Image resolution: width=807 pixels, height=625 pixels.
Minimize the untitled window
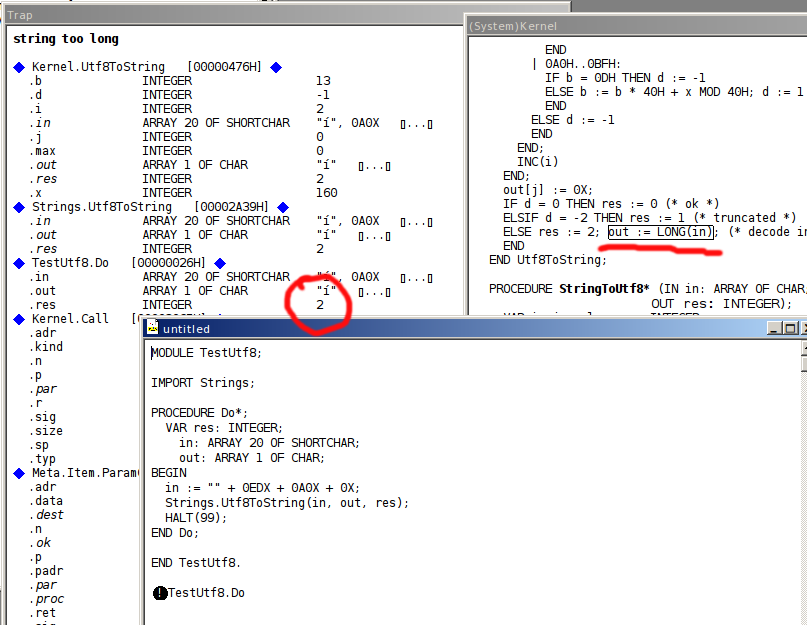(x=773, y=328)
